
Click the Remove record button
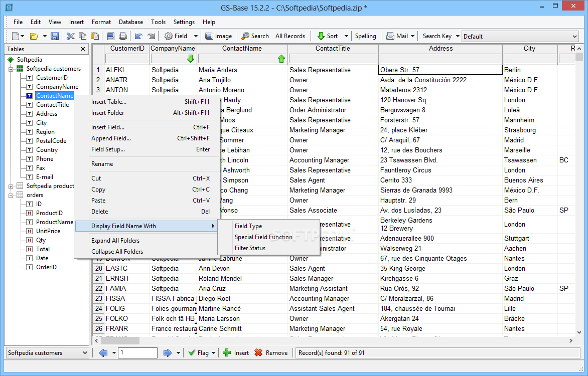271,353
